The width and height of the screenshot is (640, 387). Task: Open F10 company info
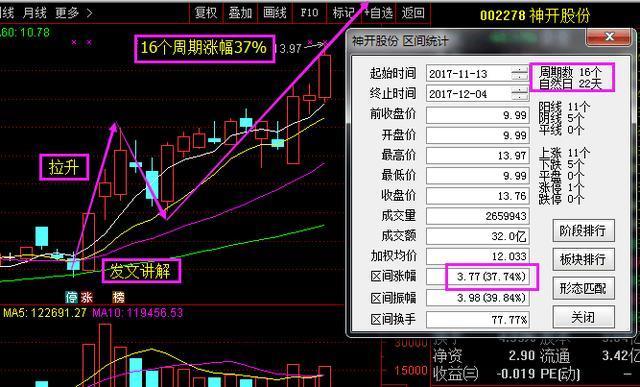click(x=309, y=13)
